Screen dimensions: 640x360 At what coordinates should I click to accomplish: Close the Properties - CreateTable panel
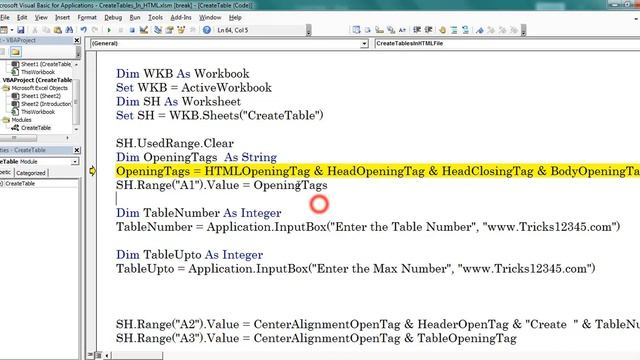pyautogui.click(x=77, y=150)
